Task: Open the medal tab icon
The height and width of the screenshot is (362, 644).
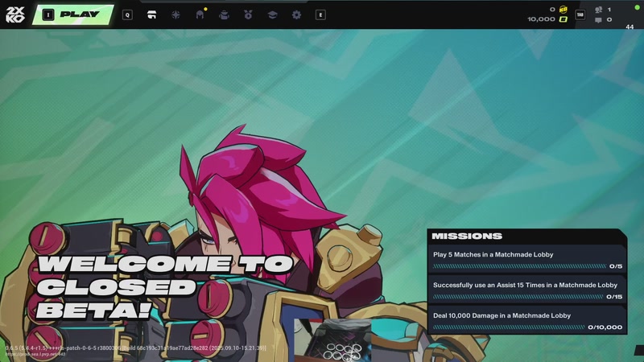Action: pyautogui.click(x=248, y=14)
